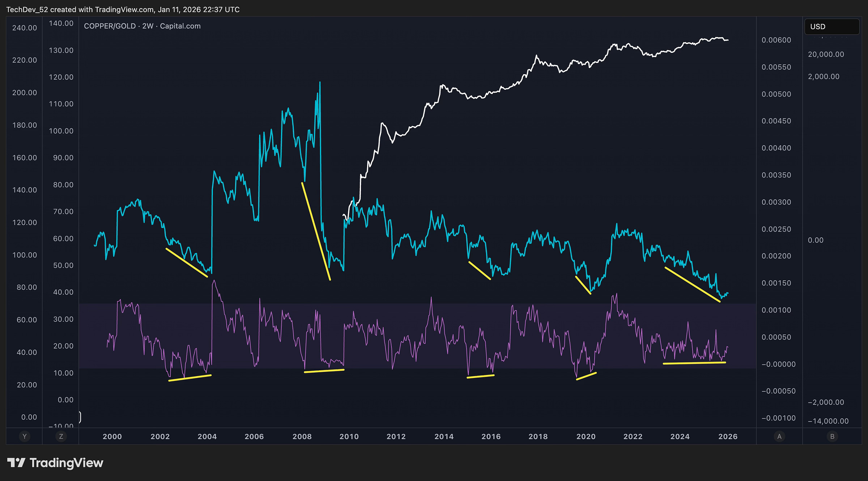Click the 2000 year marker
Image resolution: width=868 pixels, height=481 pixels.
pyautogui.click(x=112, y=437)
